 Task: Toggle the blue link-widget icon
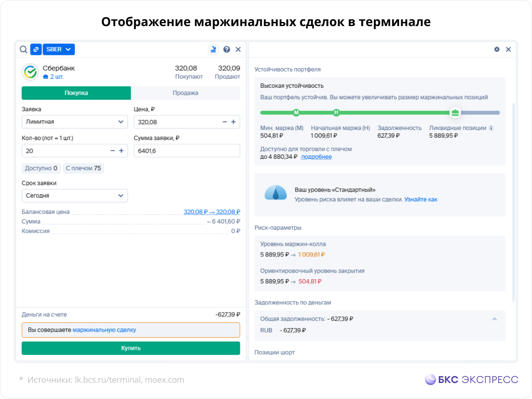click(36, 49)
